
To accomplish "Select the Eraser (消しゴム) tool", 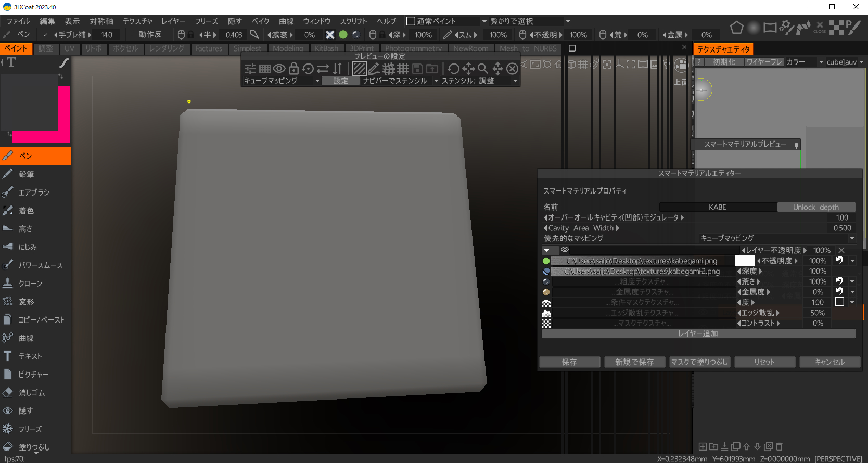I will [31, 393].
